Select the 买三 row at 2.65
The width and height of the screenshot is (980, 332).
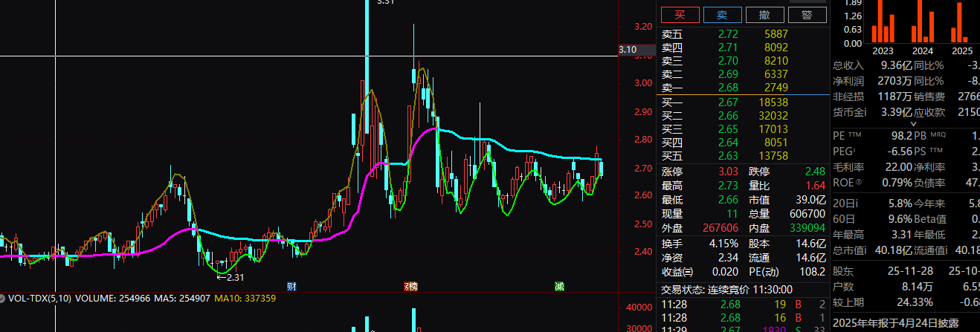(x=742, y=129)
